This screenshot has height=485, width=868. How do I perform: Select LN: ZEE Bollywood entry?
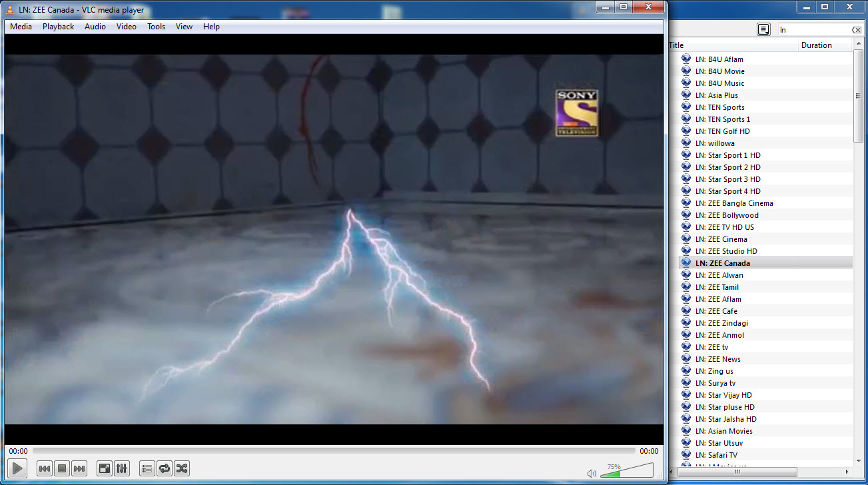(x=727, y=215)
